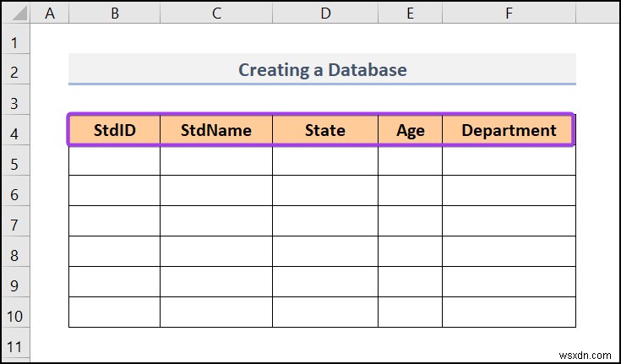621x364 pixels.
Task: Select column F header
Action: click(x=509, y=14)
